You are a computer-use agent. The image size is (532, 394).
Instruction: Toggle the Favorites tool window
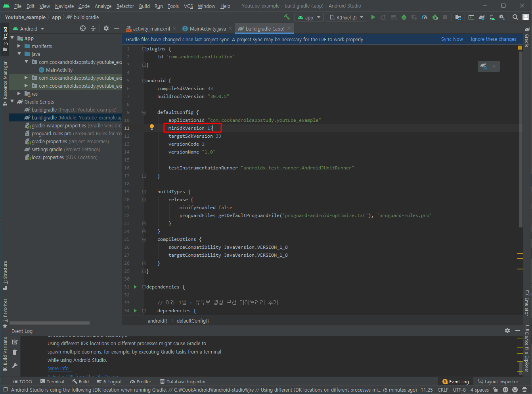5,313
